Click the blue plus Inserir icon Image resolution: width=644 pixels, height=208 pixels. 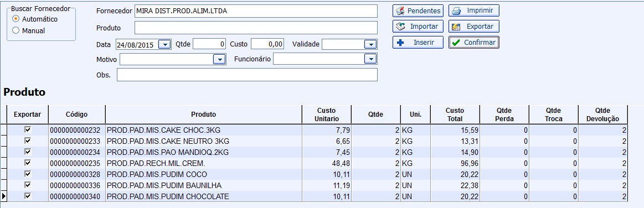pyautogui.click(x=401, y=42)
